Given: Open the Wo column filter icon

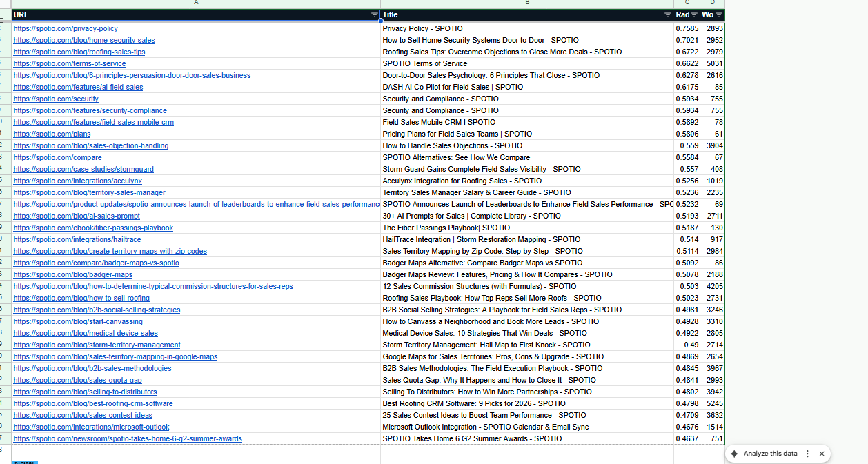Looking at the screenshot, I should tap(719, 14).
